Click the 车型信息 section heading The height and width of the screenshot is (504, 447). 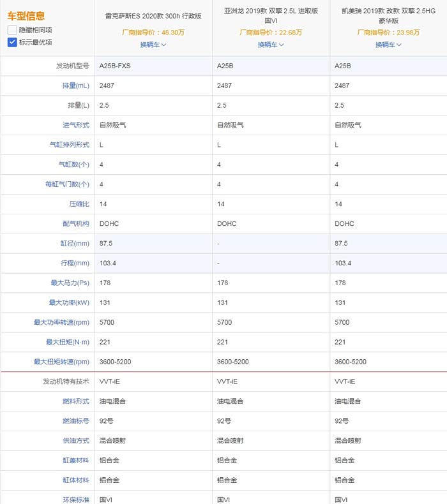click(x=26, y=15)
